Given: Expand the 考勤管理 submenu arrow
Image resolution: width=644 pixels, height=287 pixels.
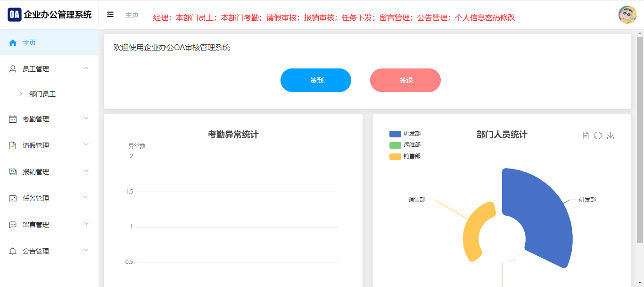Looking at the screenshot, I should point(86,118).
